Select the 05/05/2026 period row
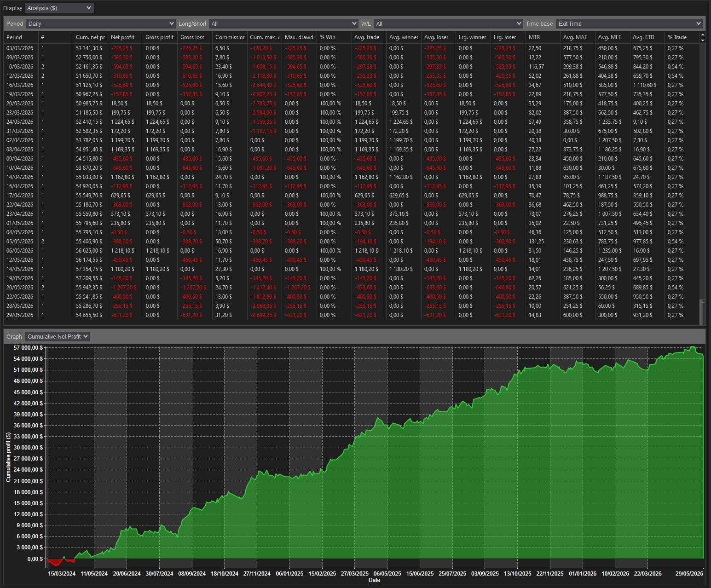This screenshot has width=711, height=588. click(352, 242)
